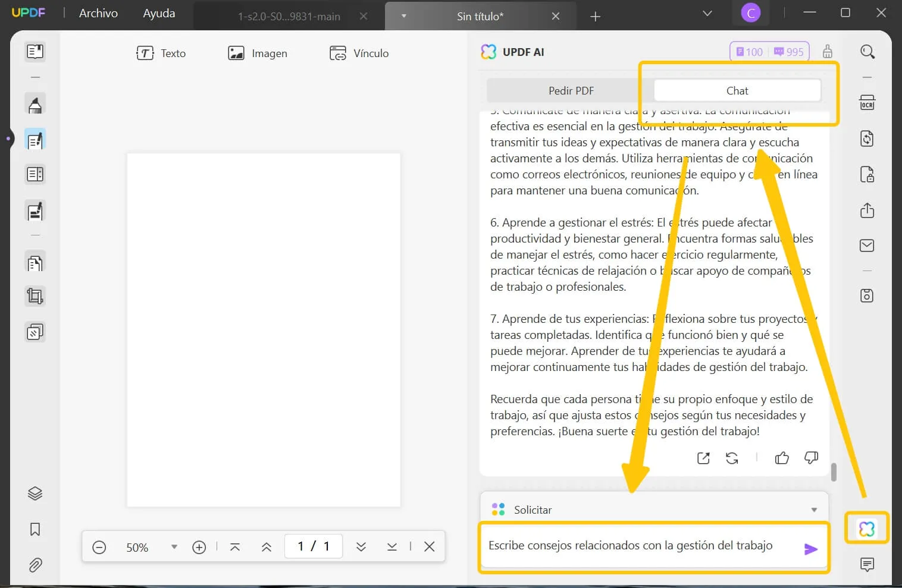Open the page tools watermark icon
Screen dimensions: 902x588
coord(35,332)
